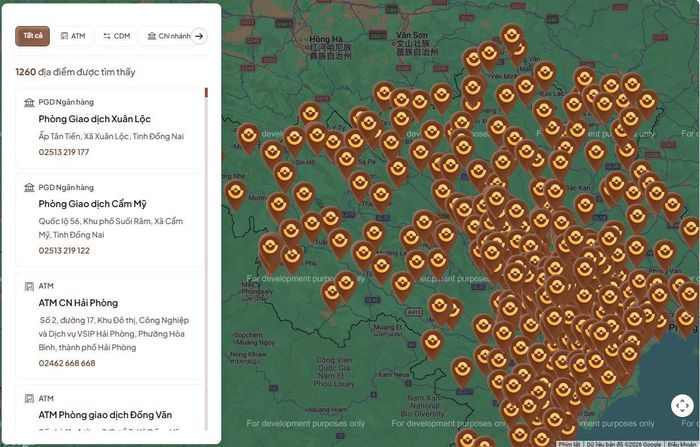Screen dimensions: 700x447
Task: Select the 'Tất cả' filter tab
Action: (33, 36)
